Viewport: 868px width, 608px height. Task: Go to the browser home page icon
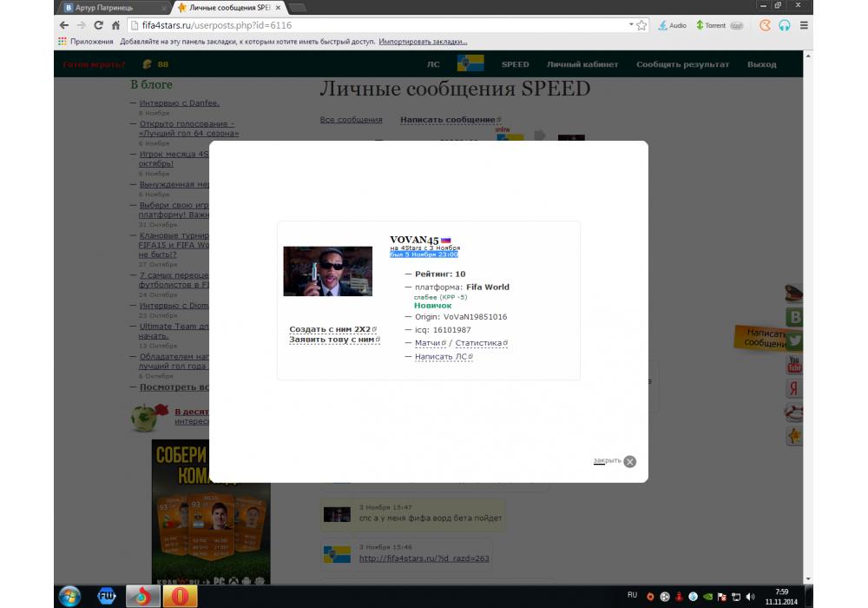tap(115, 25)
